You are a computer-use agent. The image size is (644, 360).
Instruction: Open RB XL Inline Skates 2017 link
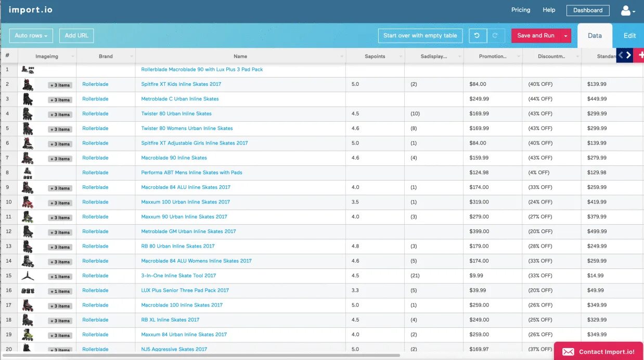tap(170, 320)
